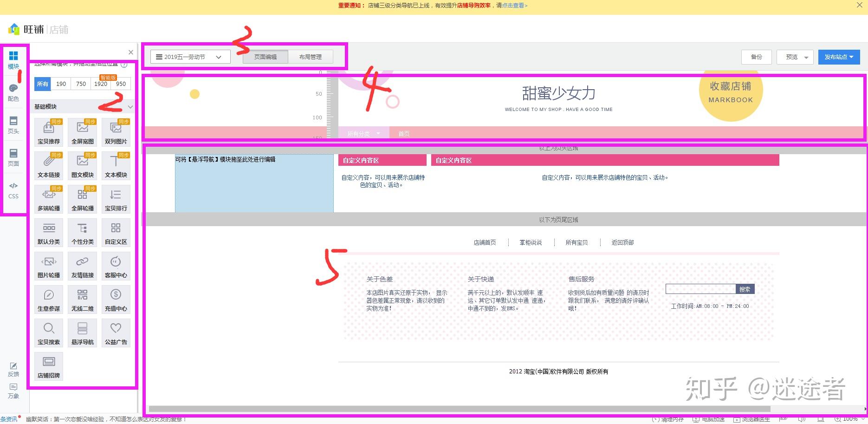Image resolution: width=868 pixels, height=424 pixels.
Task: Open the 2019五一劳动节 page selector dropdown
Action: pyautogui.click(x=188, y=57)
